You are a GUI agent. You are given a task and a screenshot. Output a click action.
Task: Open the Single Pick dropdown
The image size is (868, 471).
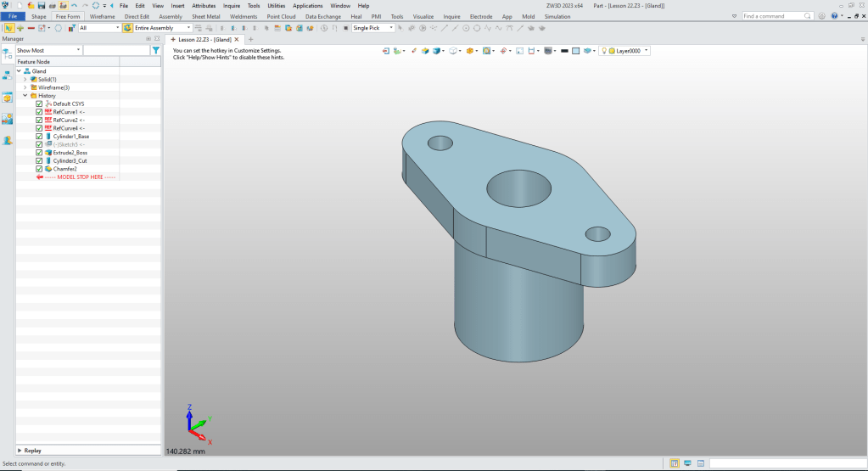373,28
